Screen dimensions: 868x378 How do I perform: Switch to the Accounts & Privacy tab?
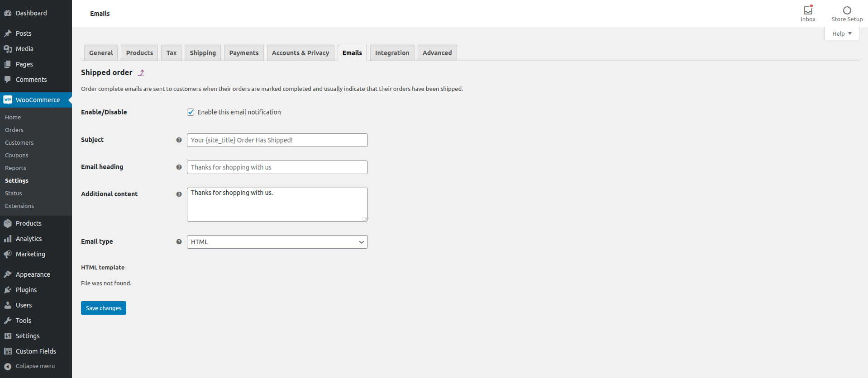coord(300,53)
